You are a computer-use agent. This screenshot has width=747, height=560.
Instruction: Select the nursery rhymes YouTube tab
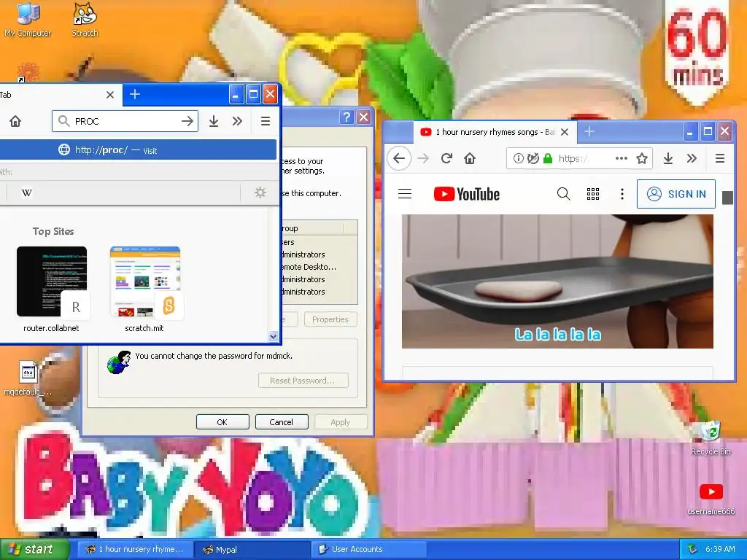(x=488, y=132)
